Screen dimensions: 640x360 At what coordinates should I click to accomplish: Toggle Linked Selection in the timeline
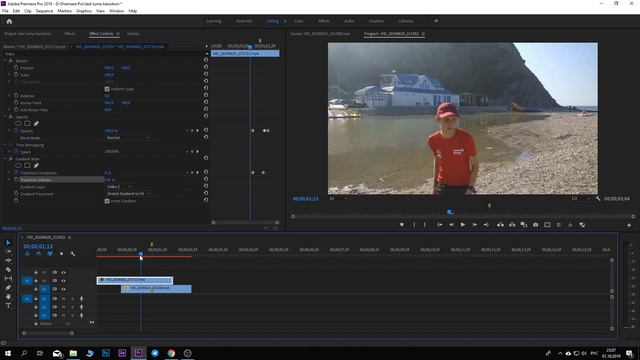pyautogui.click(x=50, y=254)
